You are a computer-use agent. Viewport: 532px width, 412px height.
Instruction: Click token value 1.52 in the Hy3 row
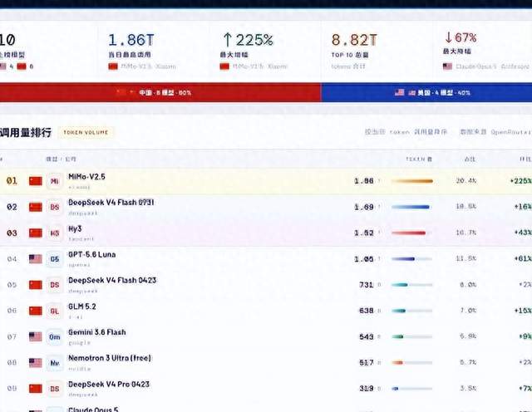(x=364, y=233)
